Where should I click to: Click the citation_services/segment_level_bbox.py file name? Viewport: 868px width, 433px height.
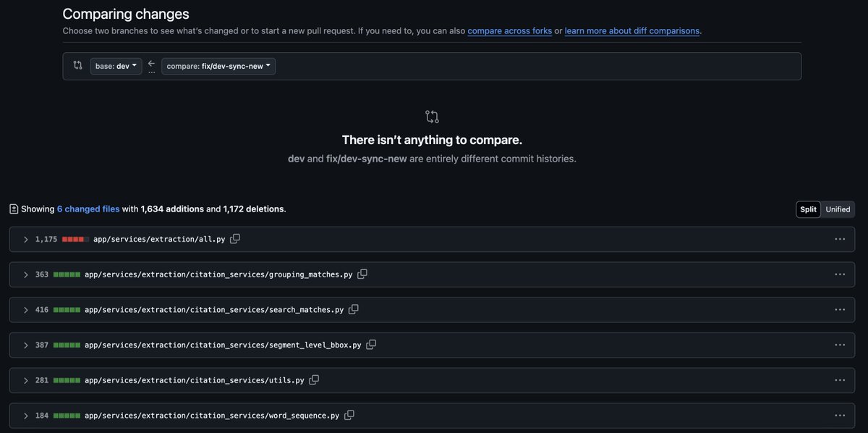tap(223, 345)
